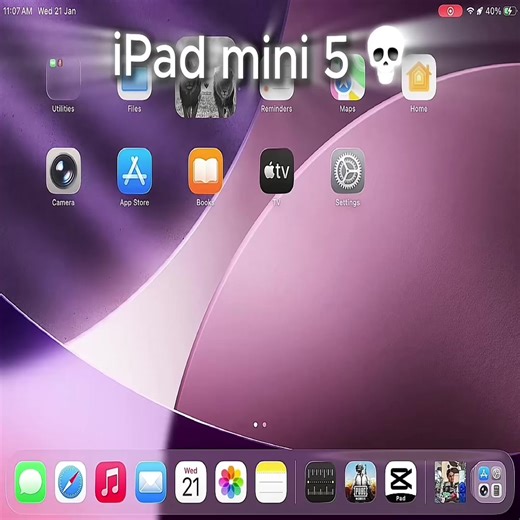Tap the Wi-Fi status icon
The image size is (520, 520).
pyautogui.click(x=470, y=11)
